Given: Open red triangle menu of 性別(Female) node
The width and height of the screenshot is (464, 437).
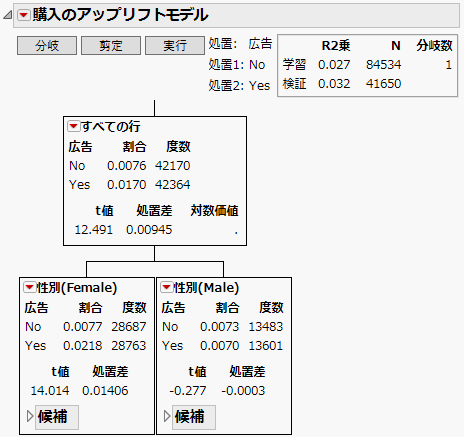Looking at the screenshot, I should (30, 287).
